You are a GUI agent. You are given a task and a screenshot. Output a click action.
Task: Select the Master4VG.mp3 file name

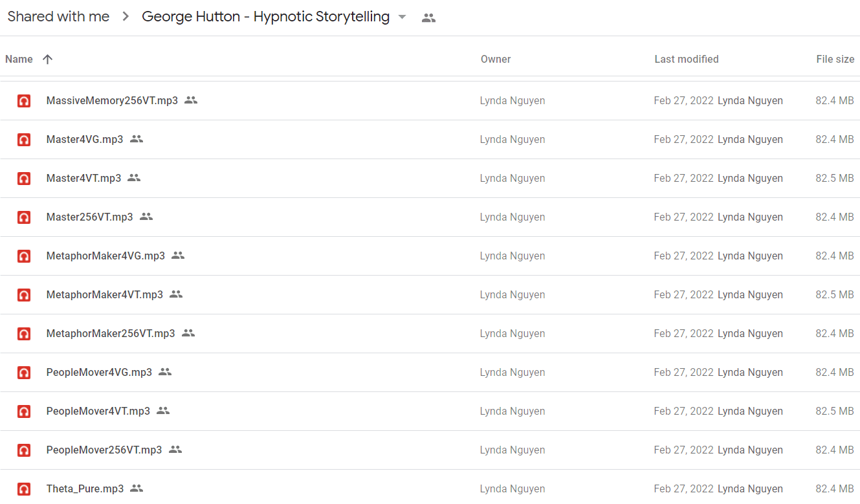(x=85, y=140)
